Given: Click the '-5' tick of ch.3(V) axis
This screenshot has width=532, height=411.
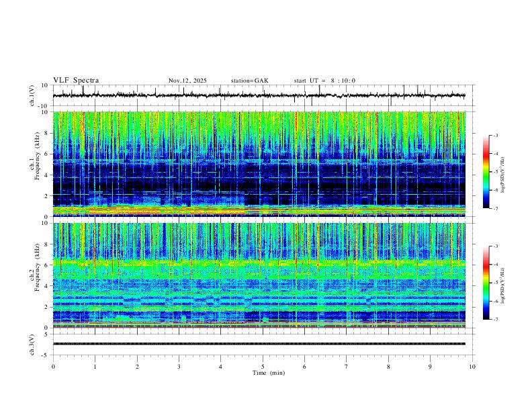Looking at the screenshot, I should 46,355.
